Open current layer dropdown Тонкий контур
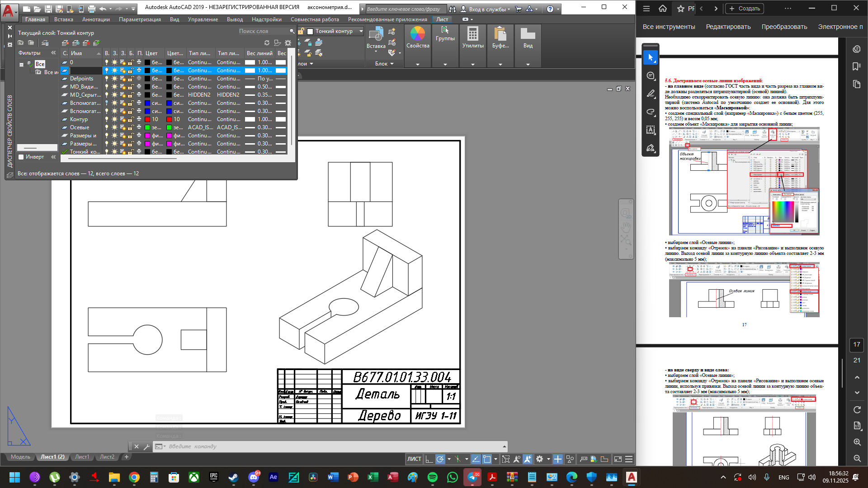The width and height of the screenshot is (868, 488). pyautogui.click(x=361, y=31)
